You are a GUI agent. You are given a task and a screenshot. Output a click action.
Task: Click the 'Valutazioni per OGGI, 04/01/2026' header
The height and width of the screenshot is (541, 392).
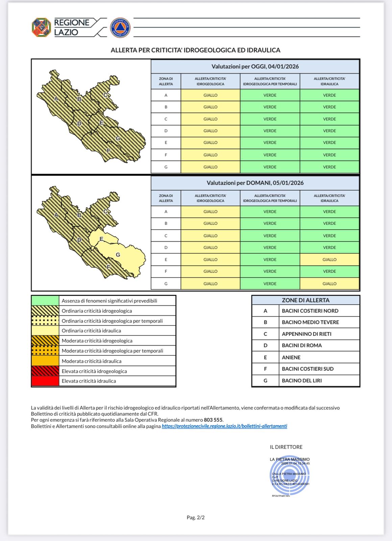point(255,66)
